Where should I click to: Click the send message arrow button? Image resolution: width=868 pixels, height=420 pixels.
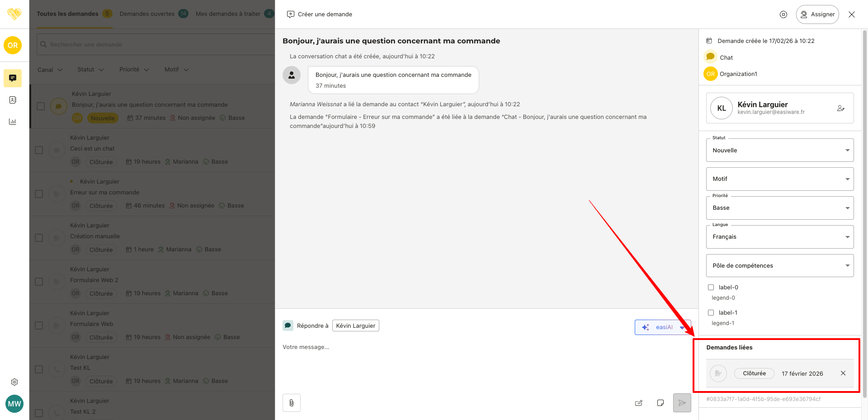coord(682,403)
